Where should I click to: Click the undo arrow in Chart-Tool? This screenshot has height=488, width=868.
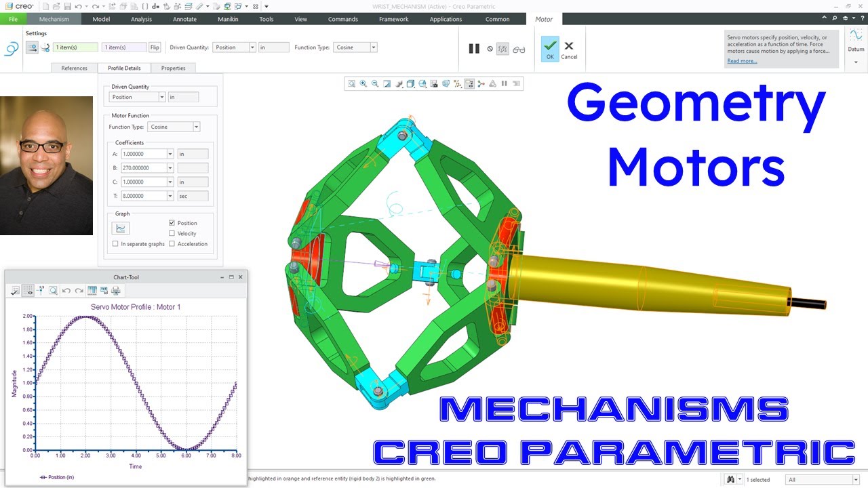66,291
